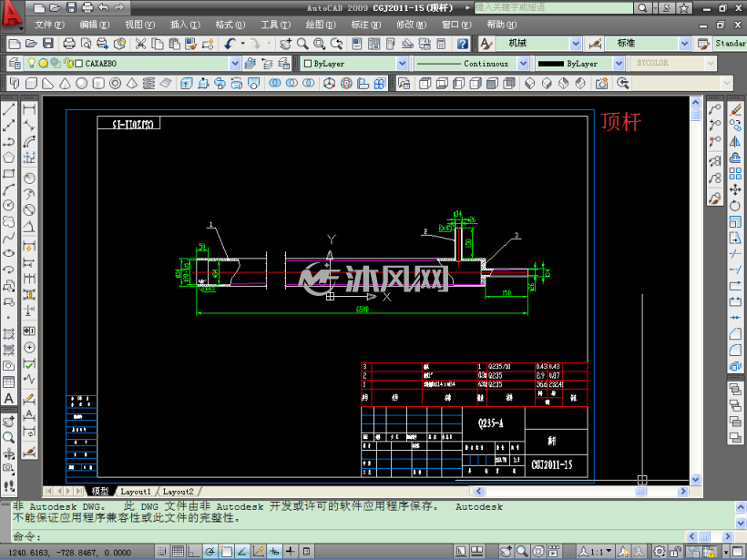Toggle Grid display in status bar
This screenshot has width=747, height=560.
click(178, 552)
